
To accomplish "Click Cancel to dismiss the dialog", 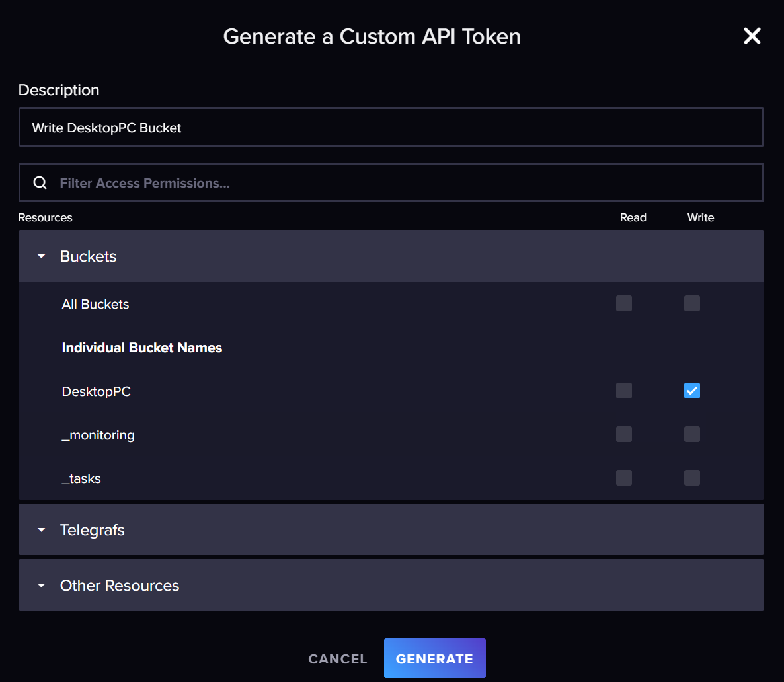I will click(x=337, y=659).
